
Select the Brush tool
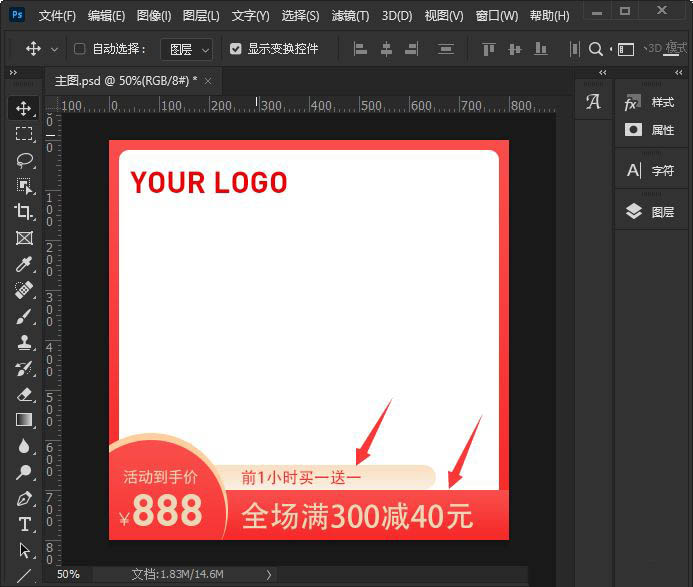(x=24, y=317)
